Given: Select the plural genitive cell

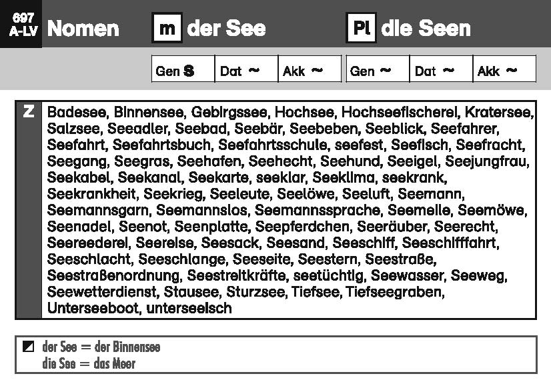Looking at the screenshot, I should [x=378, y=70].
